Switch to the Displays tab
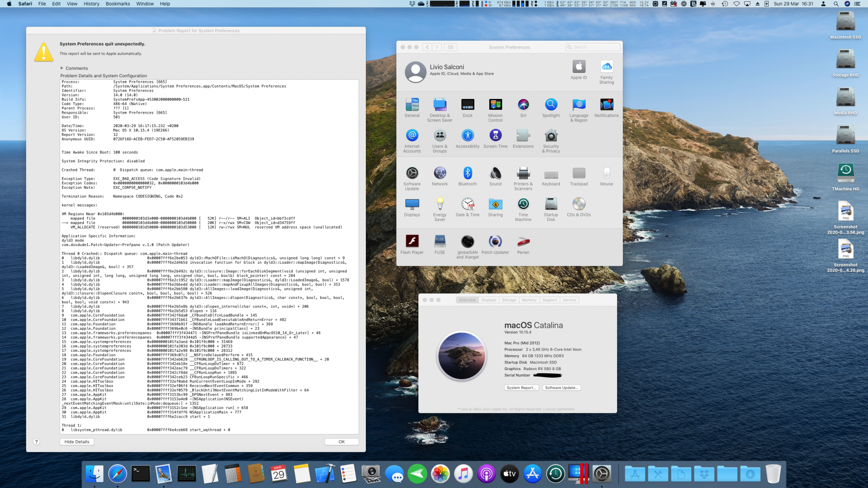Image resolution: width=868 pixels, height=488 pixels. click(x=489, y=300)
